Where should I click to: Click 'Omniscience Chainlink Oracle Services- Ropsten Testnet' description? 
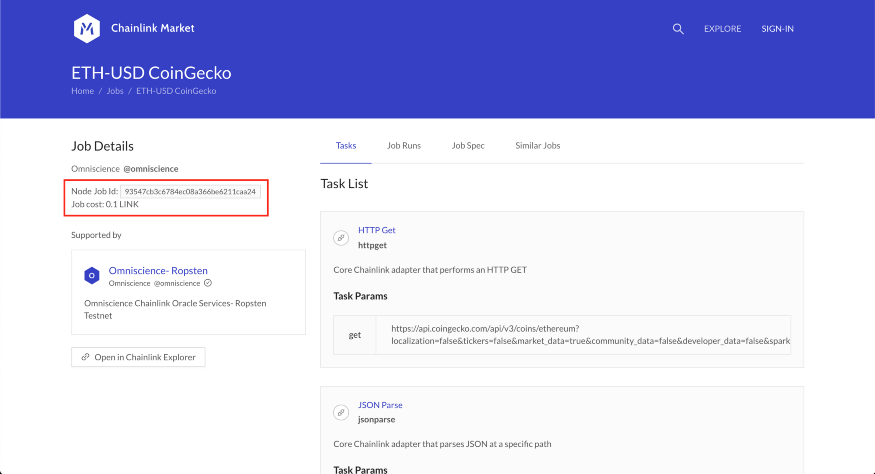pos(175,309)
